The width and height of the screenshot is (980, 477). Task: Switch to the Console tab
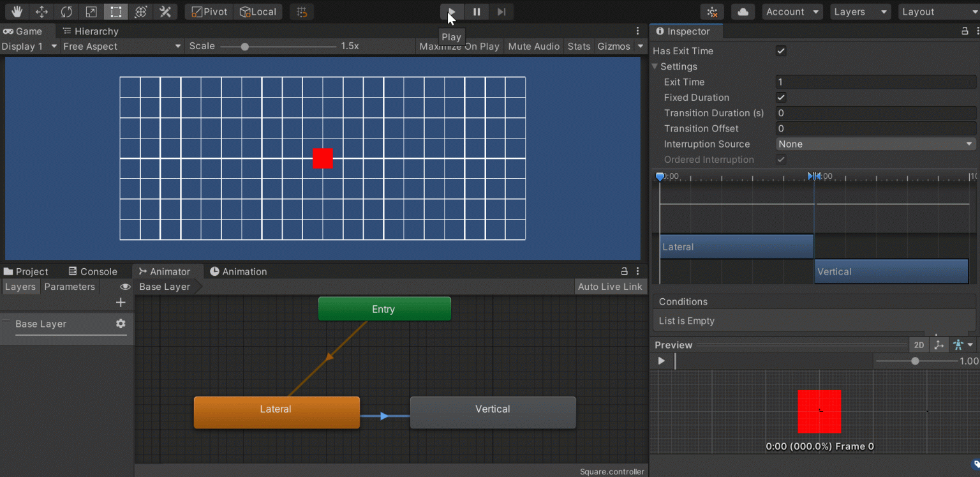pyautogui.click(x=93, y=271)
